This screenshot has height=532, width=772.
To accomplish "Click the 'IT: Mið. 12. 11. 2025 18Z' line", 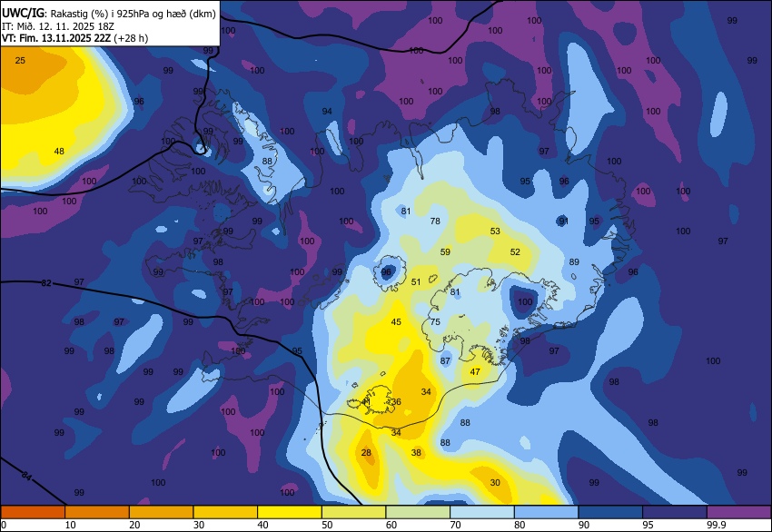I will pos(58,26).
